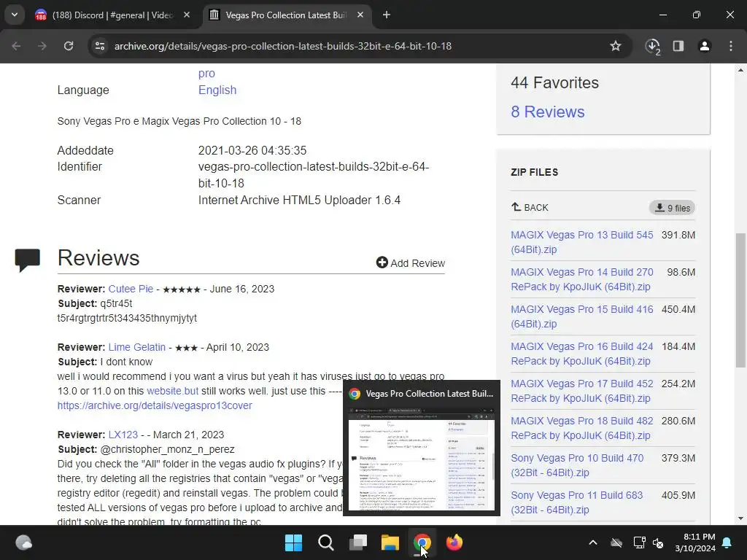Download MAGIX Vegas Pro 14 Build 270 zip

pyautogui.click(x=581, y=279)
